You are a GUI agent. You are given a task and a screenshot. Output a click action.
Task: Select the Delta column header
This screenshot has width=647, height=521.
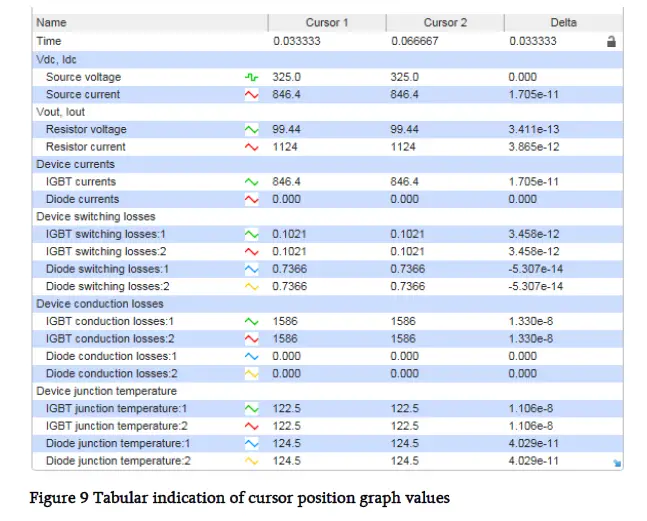point(561,22)
